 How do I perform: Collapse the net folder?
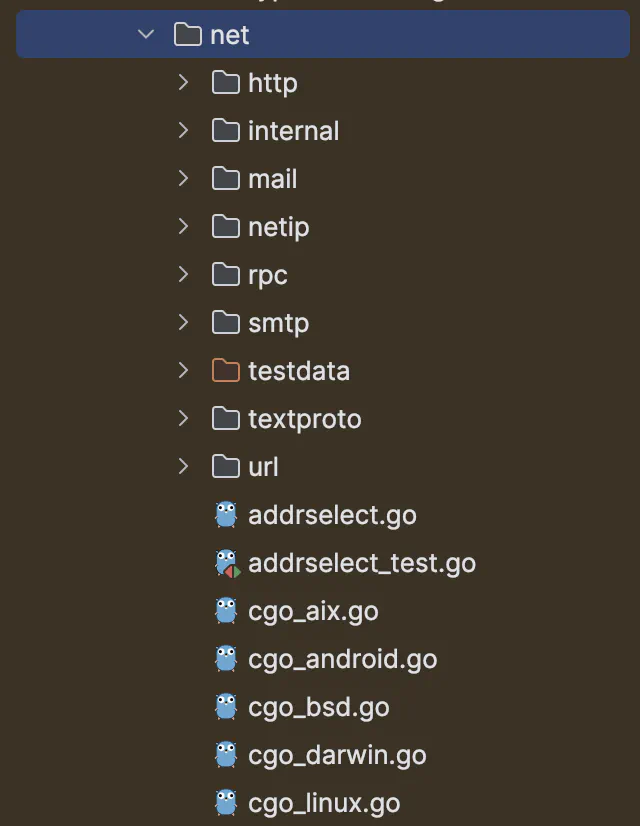pos(146,35)
